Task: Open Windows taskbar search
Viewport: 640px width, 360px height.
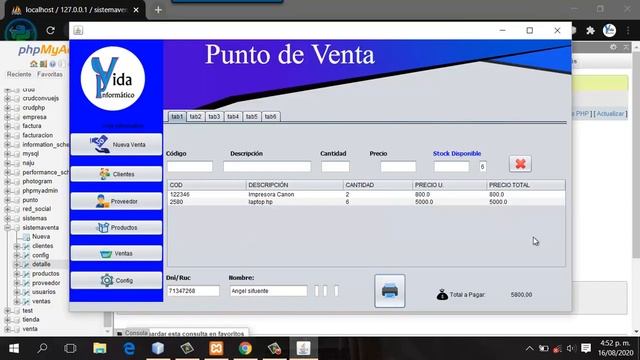Action: (x=42, y=348)
